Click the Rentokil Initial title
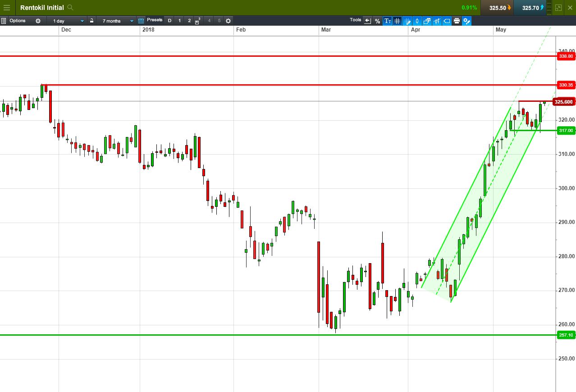 click(42, 8)
